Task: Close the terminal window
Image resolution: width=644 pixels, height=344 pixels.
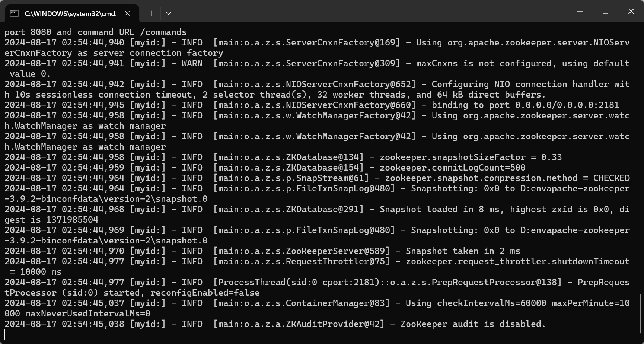Action: pos(631,12)
